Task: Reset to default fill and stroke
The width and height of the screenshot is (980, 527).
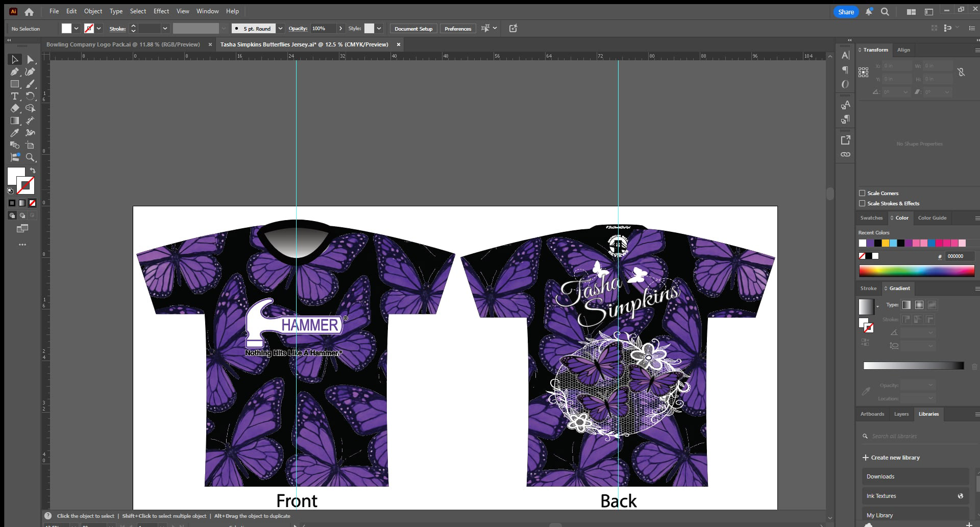Action: [x=10, y=191]
